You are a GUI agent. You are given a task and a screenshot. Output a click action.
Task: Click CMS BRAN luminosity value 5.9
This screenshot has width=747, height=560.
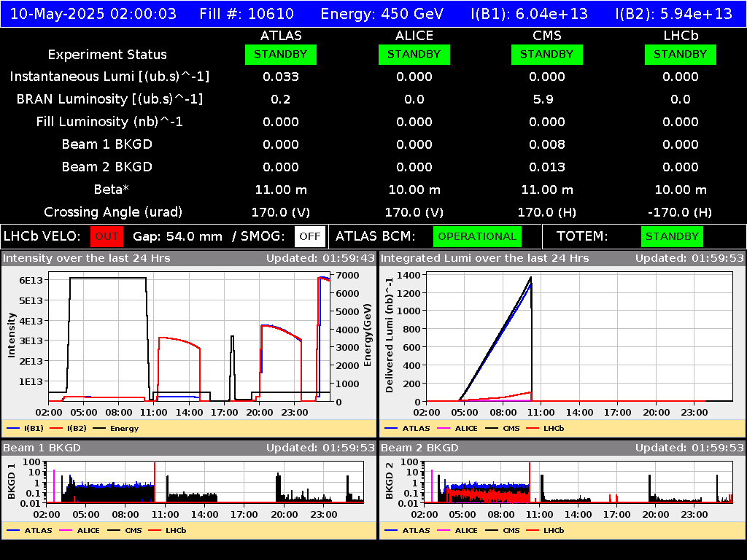543,99
